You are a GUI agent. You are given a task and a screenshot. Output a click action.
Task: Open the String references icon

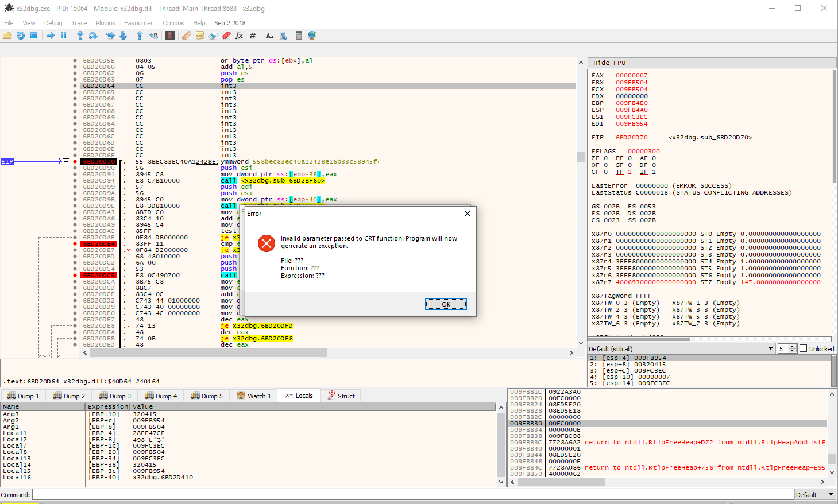[269, 36]
